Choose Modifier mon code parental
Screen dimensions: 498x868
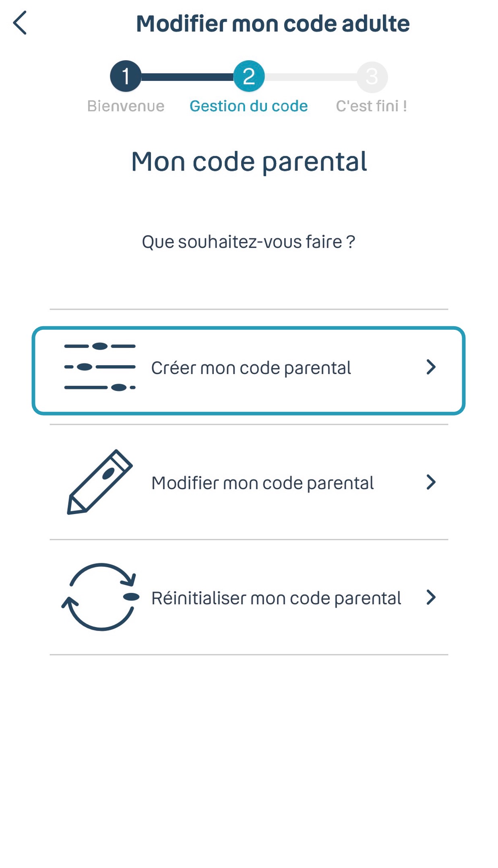pyautogui.click(x=262, y=483)
